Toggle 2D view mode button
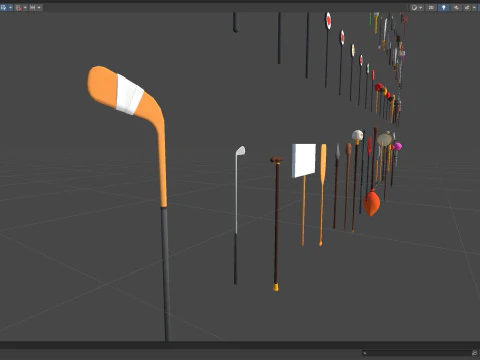 pyautogui.click(x=431, y=7)
